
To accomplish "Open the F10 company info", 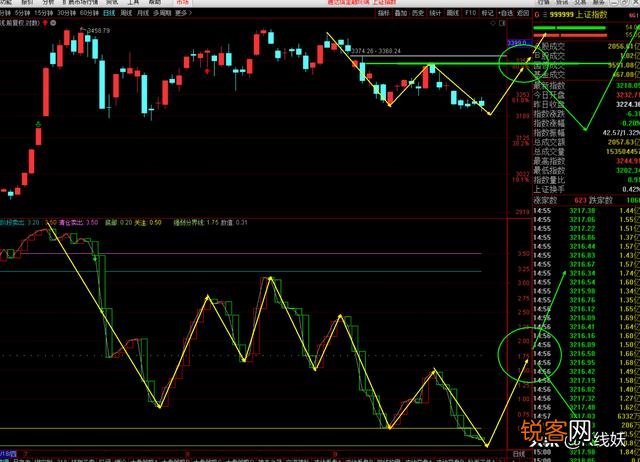I will pyautogui.click(x=470, y=13).
